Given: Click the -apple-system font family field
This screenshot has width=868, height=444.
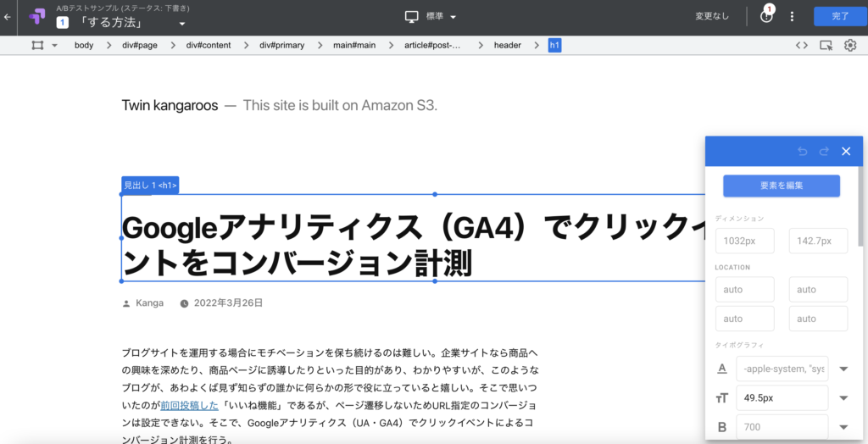Looking at the screenshot, I should point(782,369).
